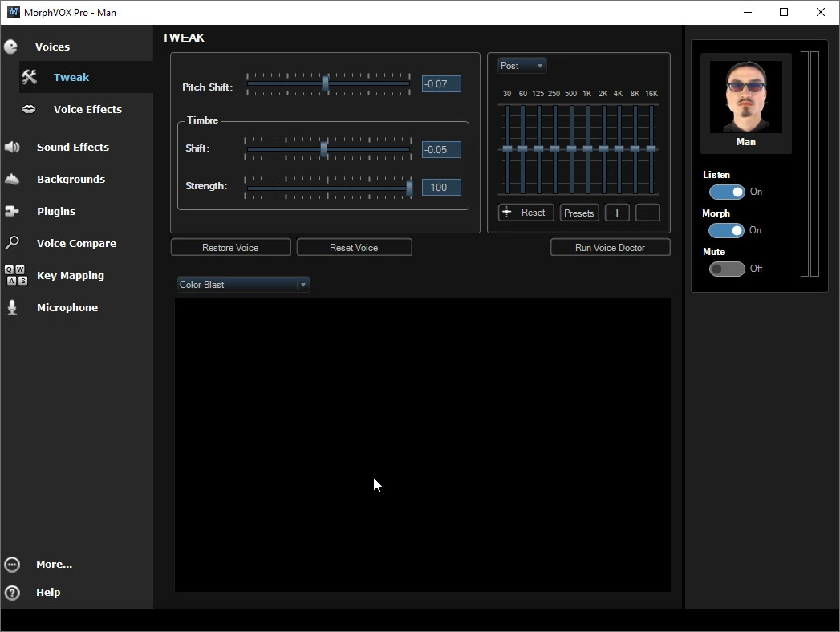Click the Microphone icon in sidebar
The width and height of the screenshot is (840, 632).
tap(12, 307)
